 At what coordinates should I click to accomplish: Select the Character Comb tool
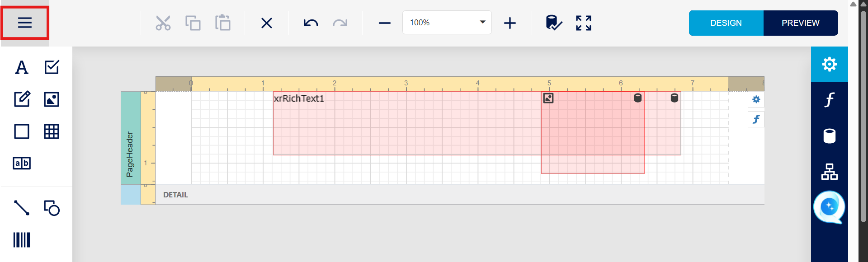coord(22,163)
